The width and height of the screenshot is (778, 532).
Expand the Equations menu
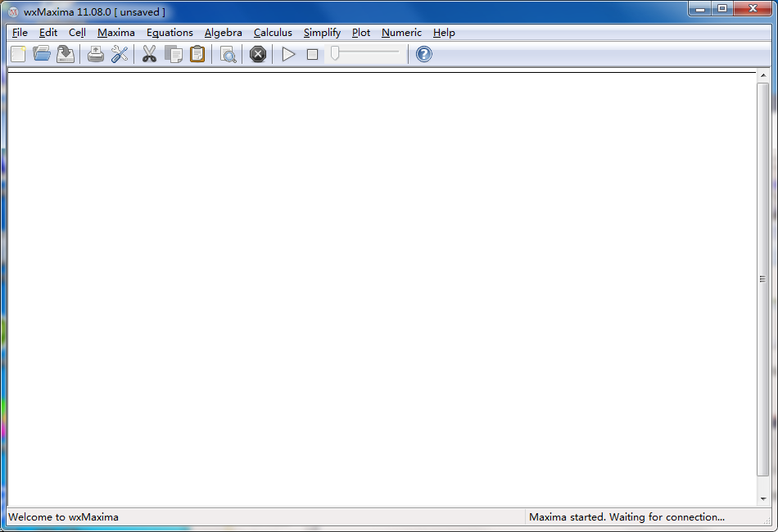tap(170, 33)
